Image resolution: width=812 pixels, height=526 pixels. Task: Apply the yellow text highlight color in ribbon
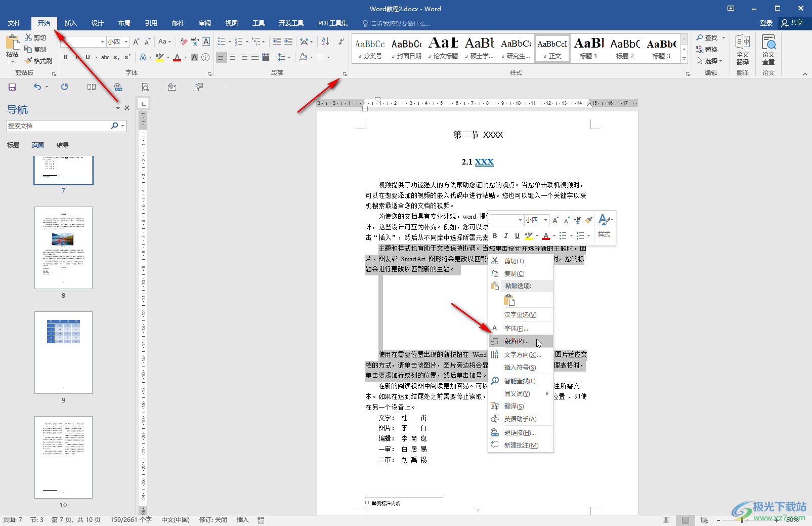coord(160,57)
